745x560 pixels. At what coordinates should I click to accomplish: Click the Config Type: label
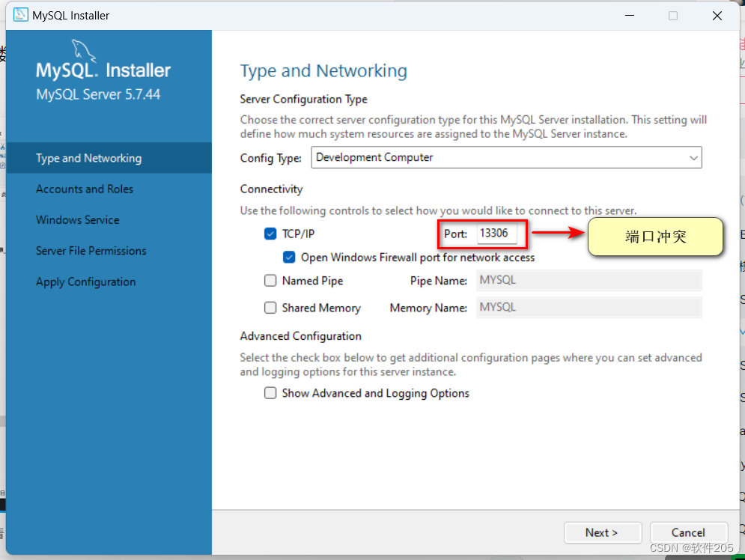[271, 158]
